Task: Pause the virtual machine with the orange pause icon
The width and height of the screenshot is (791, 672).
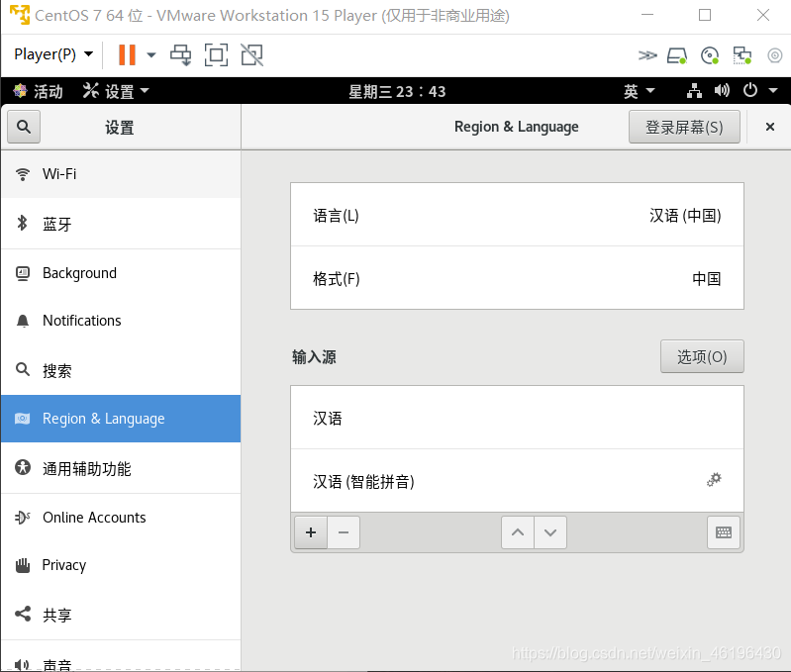Action: point(127,54)
